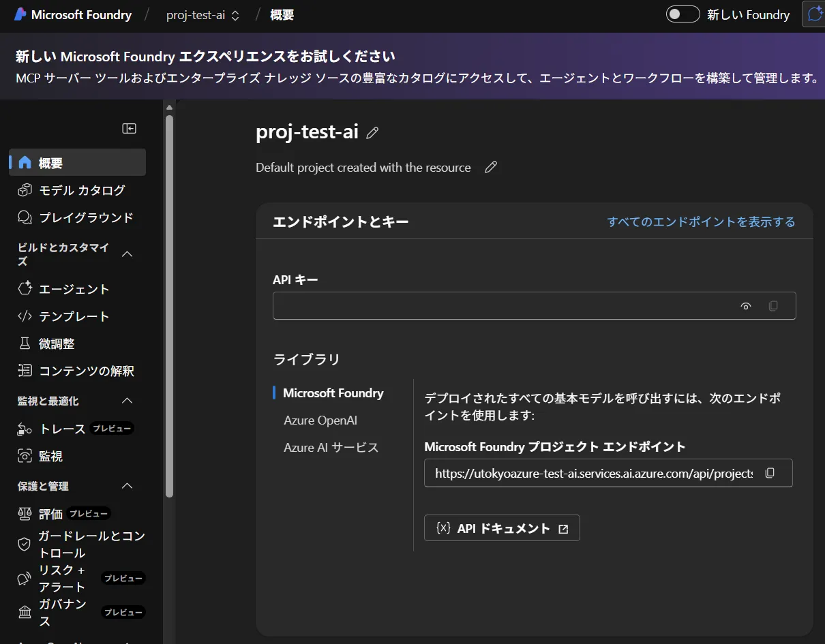This screenshot has width=825, height=644.
Task: Open the Playground (プレイグラウンド) page
Action: tap(85, 217)
